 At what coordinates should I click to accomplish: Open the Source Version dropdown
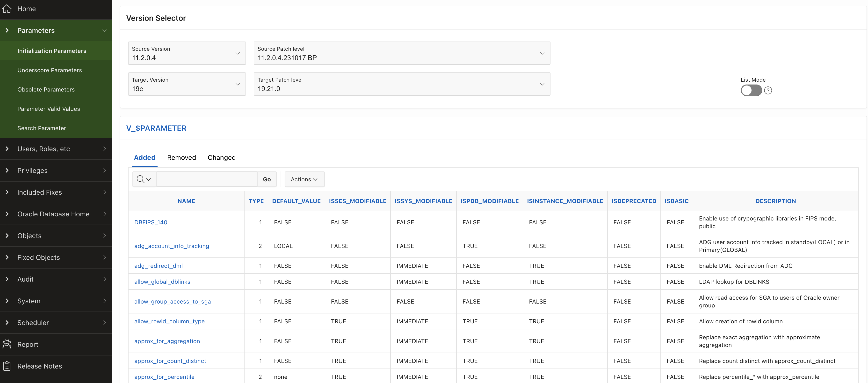(187, 53)
